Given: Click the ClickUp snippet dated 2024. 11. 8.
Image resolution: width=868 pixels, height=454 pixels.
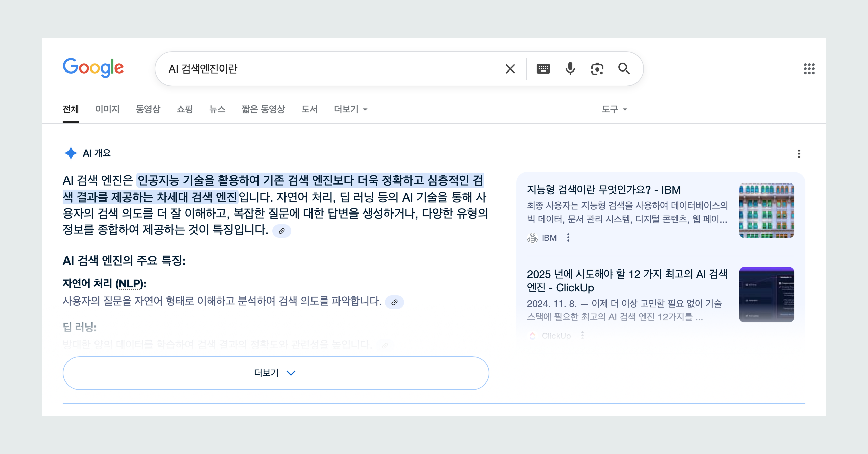Looking at the screenshot, I should pyautogui.click(x=624, y=310).
